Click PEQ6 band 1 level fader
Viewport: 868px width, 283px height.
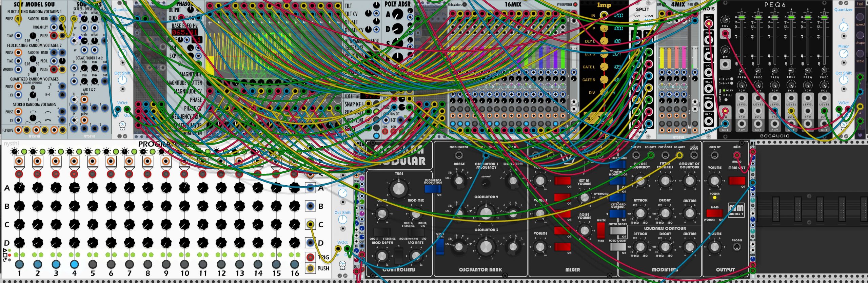tap(742, 17)
